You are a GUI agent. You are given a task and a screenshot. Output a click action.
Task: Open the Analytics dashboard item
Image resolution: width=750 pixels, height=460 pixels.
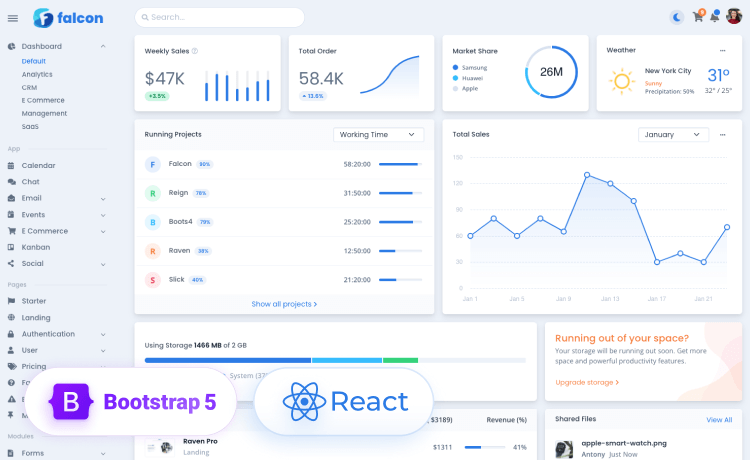point(37,74)
